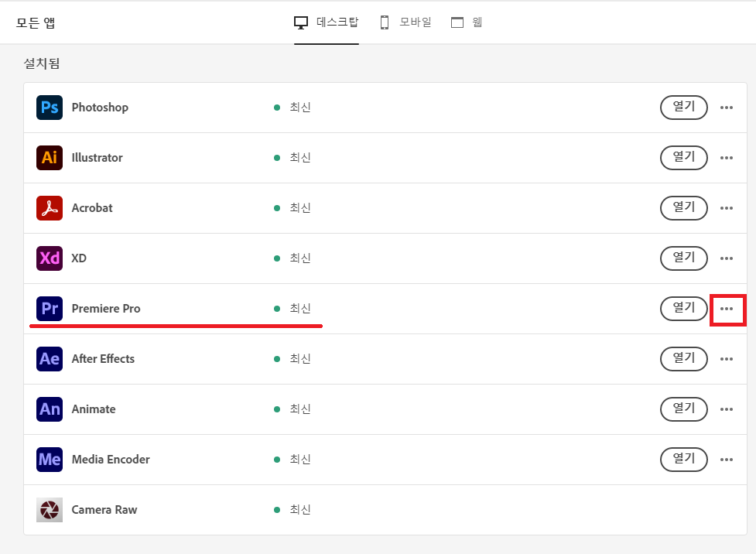Switch to the 데스크탑 tab
Viewport: 756px width, 554px height.
(327, 22)
